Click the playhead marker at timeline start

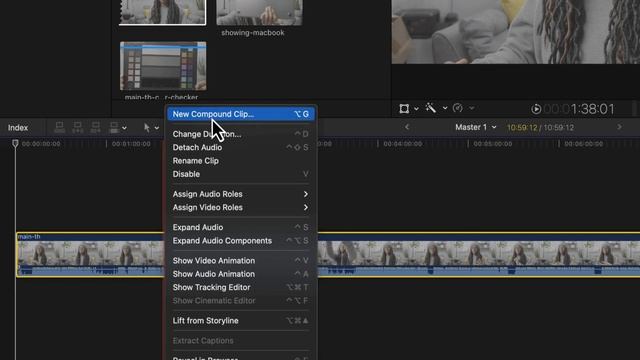15,143
